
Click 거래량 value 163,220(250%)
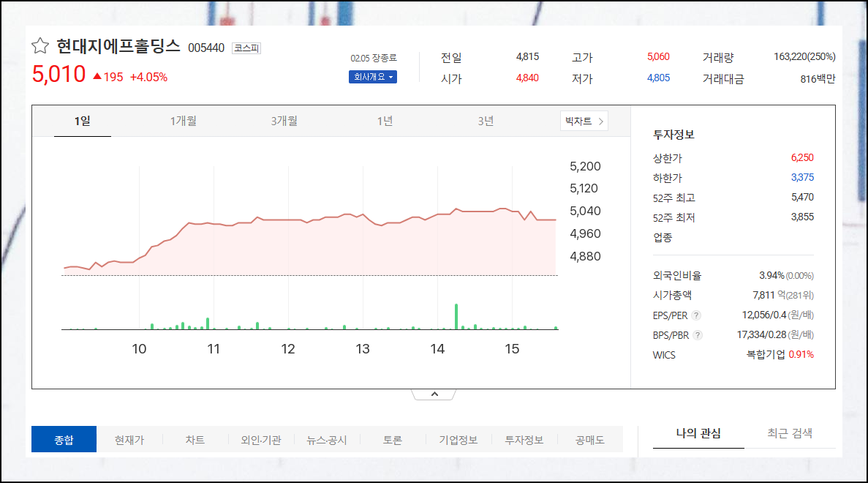click(804, 56)
